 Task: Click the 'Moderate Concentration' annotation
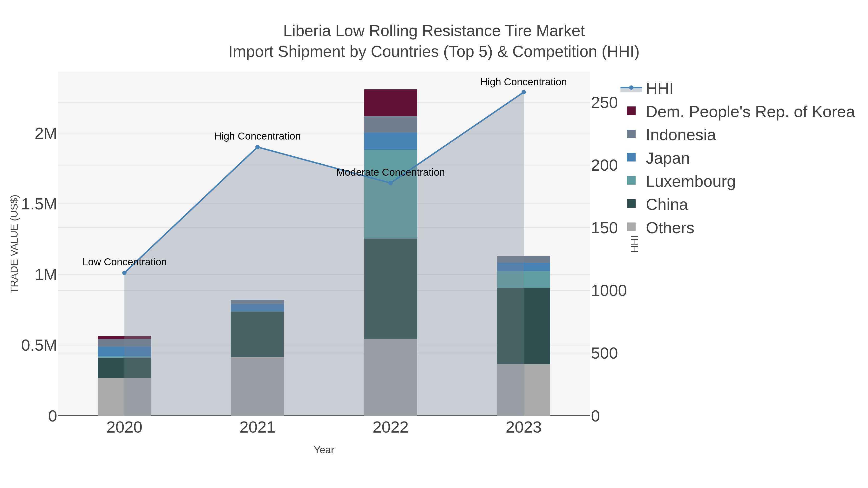tap(391, 173)
